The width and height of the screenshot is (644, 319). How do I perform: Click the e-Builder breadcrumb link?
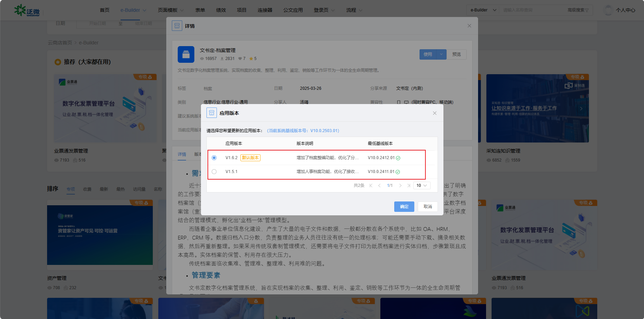click(x=89, y=43)
